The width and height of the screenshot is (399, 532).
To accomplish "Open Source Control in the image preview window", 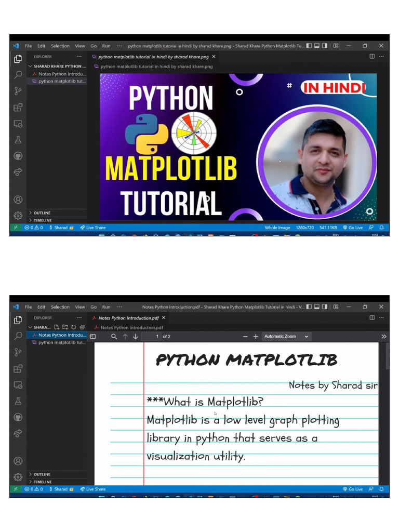I will click(18, 91).
